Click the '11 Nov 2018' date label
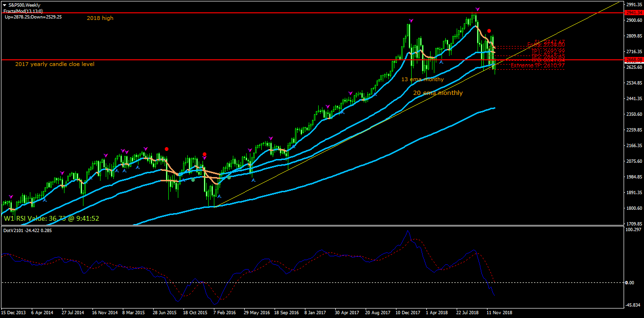 pyautogui.click(x=500, y=313)
